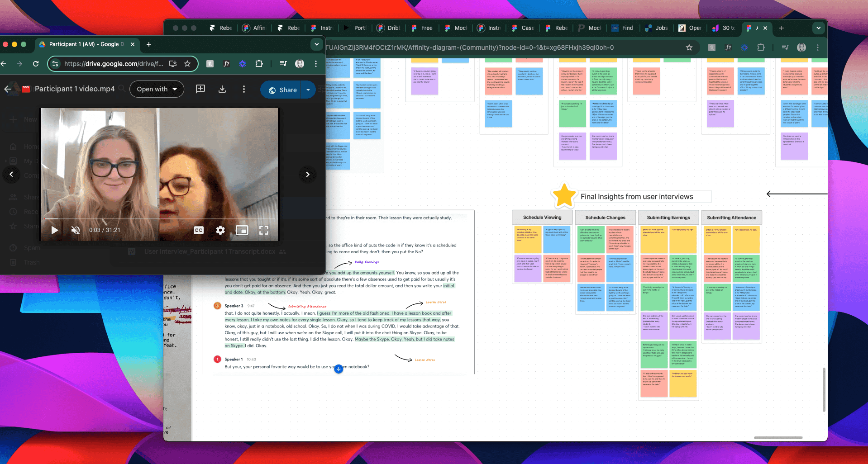Open purple starburst extension in Figma window

coord(744,47)
